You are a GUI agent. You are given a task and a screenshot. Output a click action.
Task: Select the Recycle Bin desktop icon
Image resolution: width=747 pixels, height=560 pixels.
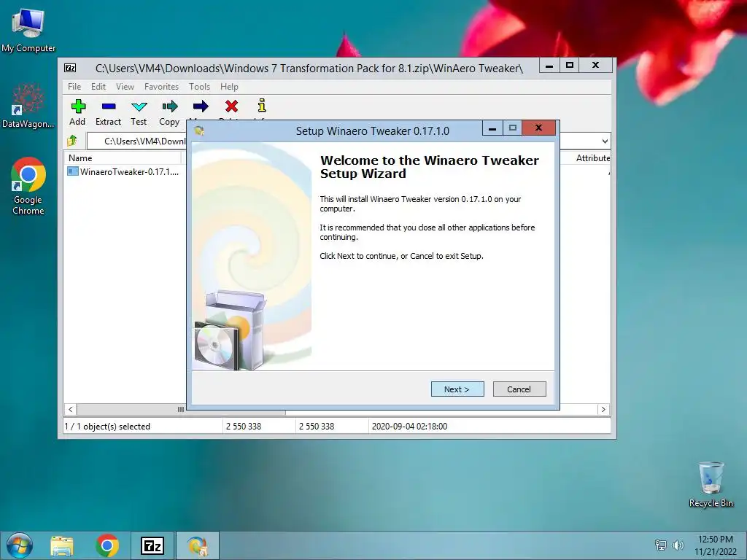[x=711, y=485]
